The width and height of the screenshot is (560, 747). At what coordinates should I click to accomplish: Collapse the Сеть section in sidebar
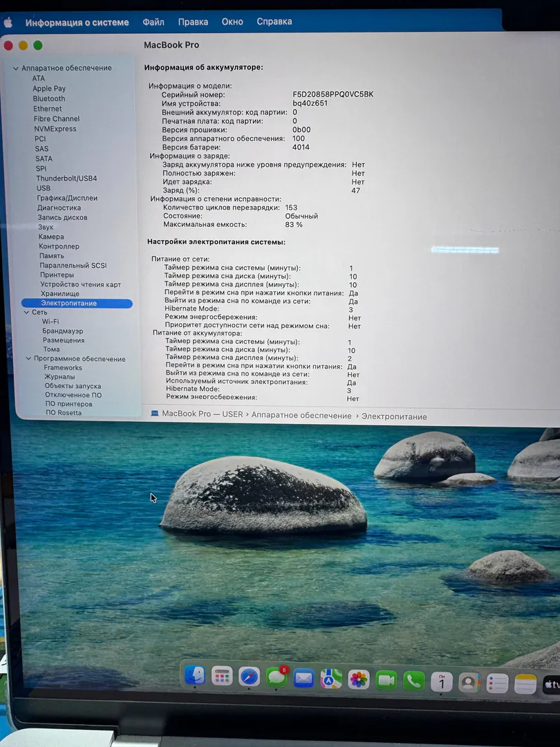(x=27, y=312)
